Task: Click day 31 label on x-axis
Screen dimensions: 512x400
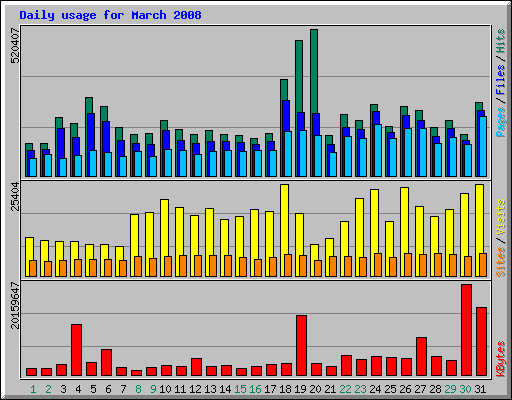Action: pos(480,389)
